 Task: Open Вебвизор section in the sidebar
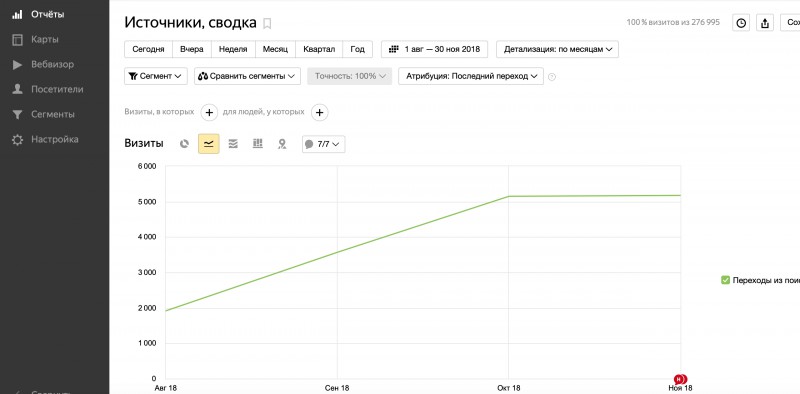coord(52,64)
